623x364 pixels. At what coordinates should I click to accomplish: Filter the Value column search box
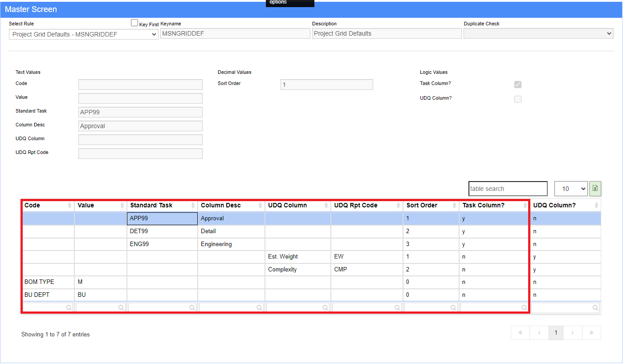(x=101, y=307)
